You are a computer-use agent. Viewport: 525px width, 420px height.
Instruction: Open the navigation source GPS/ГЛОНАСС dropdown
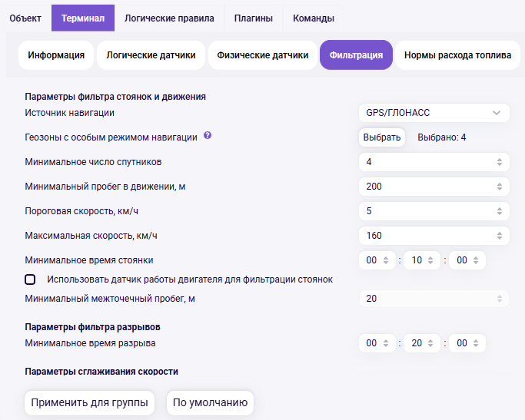tap(434, 113)
